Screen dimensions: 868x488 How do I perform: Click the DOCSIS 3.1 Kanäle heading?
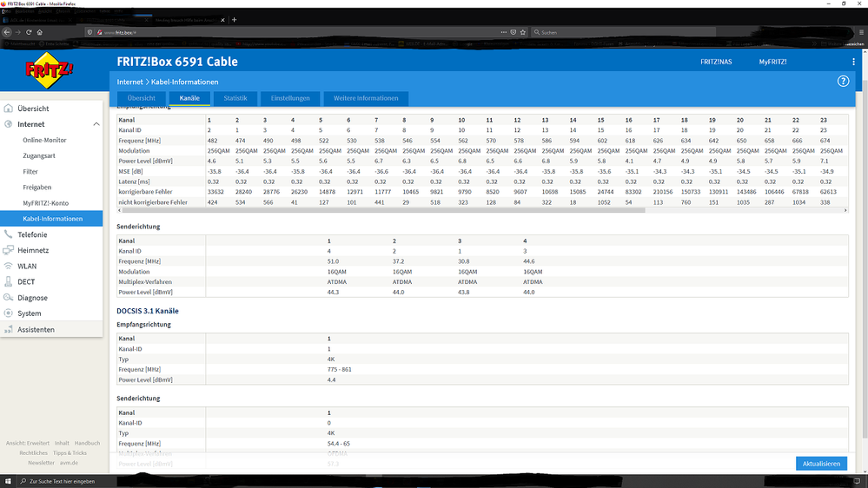tap(147, 311)
